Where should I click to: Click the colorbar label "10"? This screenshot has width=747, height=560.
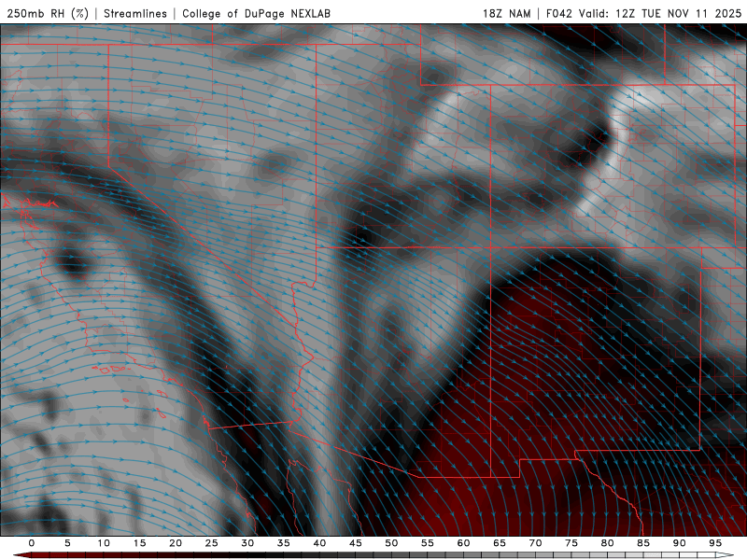[x=104, y=543]
